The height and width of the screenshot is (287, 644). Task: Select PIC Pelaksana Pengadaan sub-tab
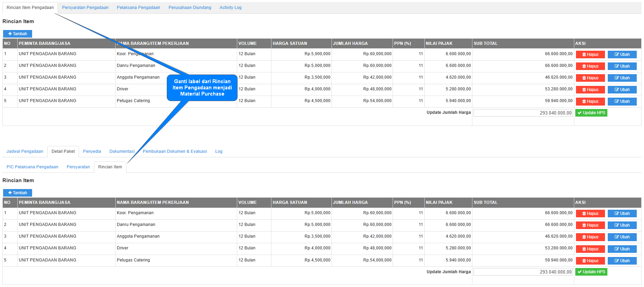(32, 167)
